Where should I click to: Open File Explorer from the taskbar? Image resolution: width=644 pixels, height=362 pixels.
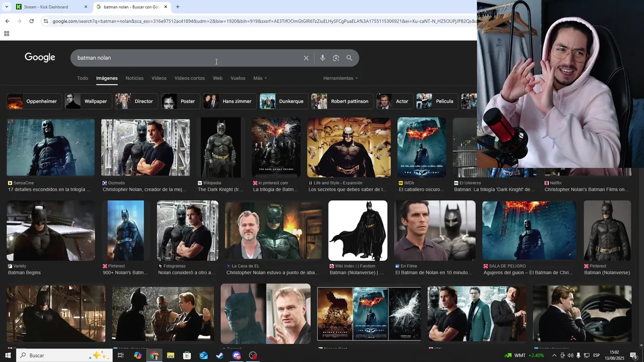click(171, 355)
